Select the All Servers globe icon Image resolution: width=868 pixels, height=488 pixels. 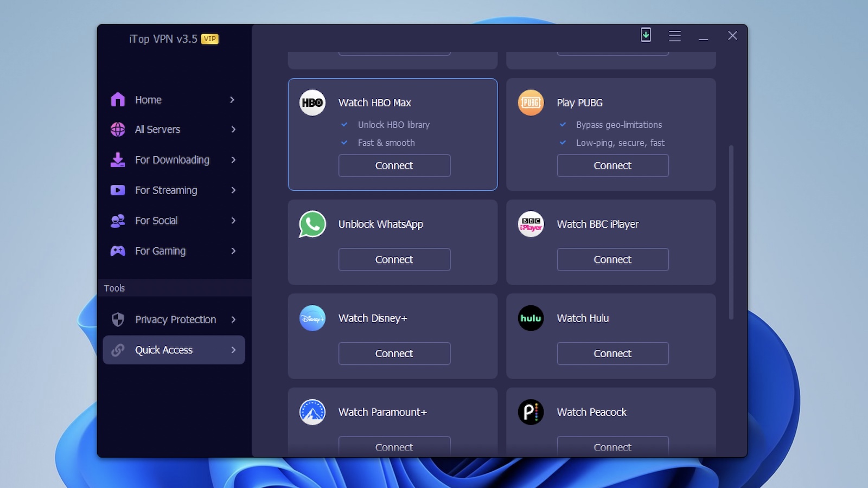(117, 129)
